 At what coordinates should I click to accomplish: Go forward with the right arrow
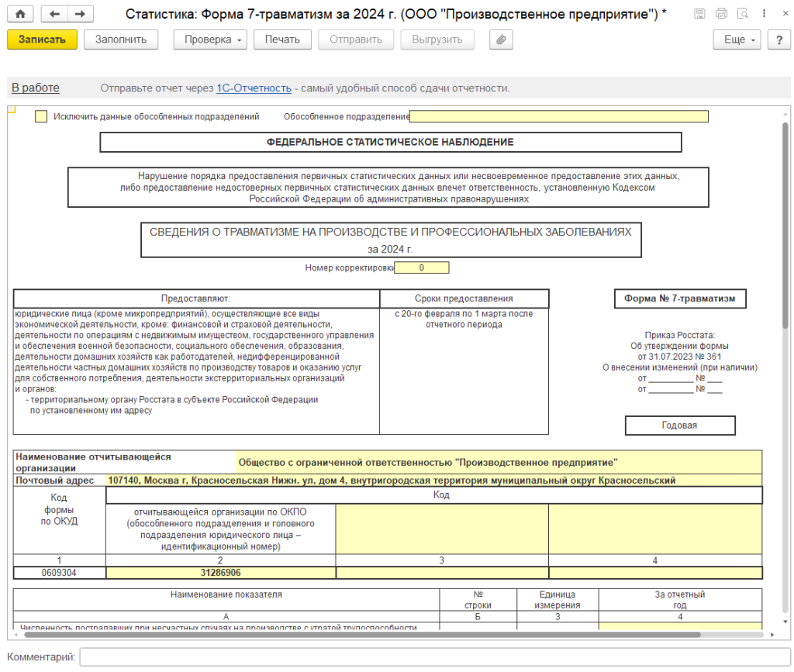pyautogui.click(x=80, y=14)
